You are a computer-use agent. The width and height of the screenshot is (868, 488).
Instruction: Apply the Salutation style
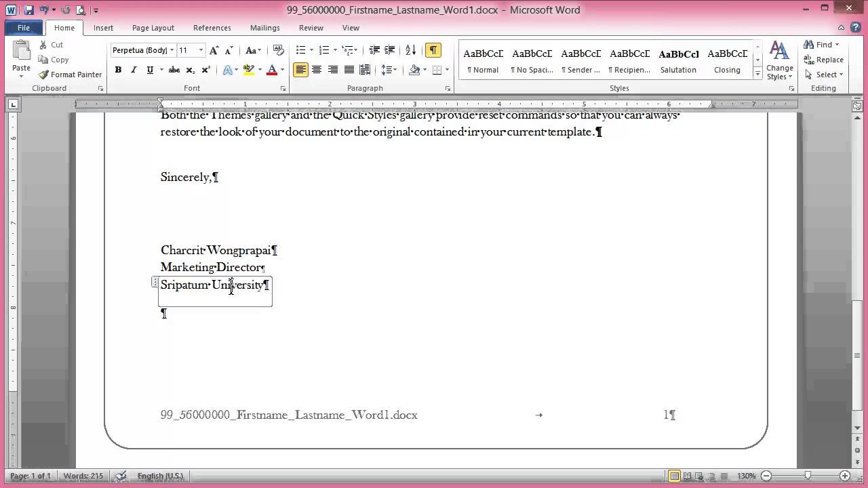click(x=678, y=60)
